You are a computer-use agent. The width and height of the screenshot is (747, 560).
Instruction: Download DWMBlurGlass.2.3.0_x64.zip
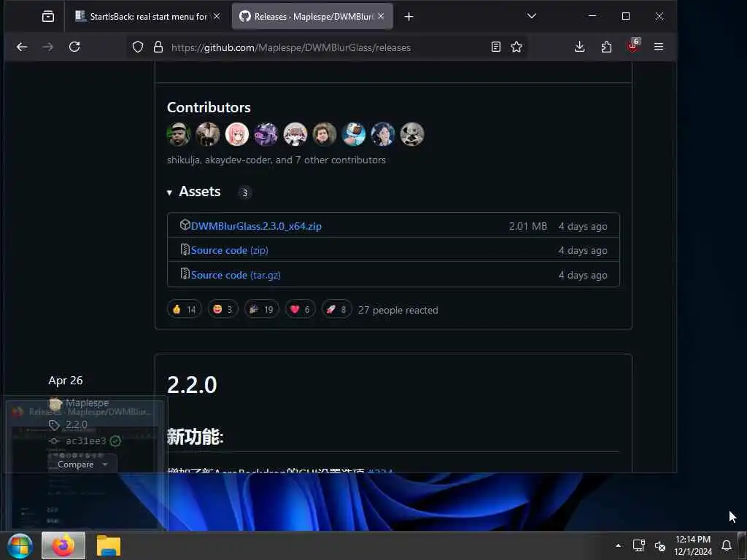tap(256, 226)
